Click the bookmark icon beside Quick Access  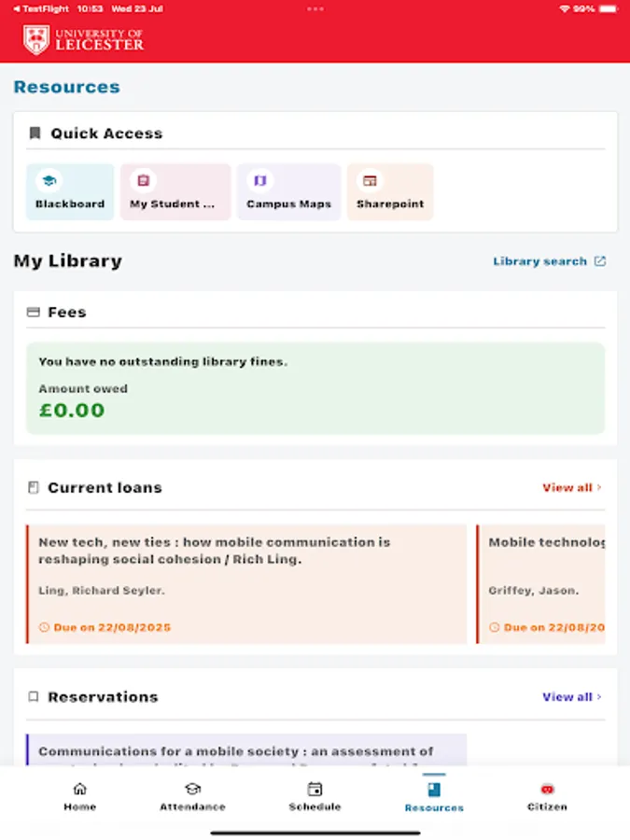(35, 133)
